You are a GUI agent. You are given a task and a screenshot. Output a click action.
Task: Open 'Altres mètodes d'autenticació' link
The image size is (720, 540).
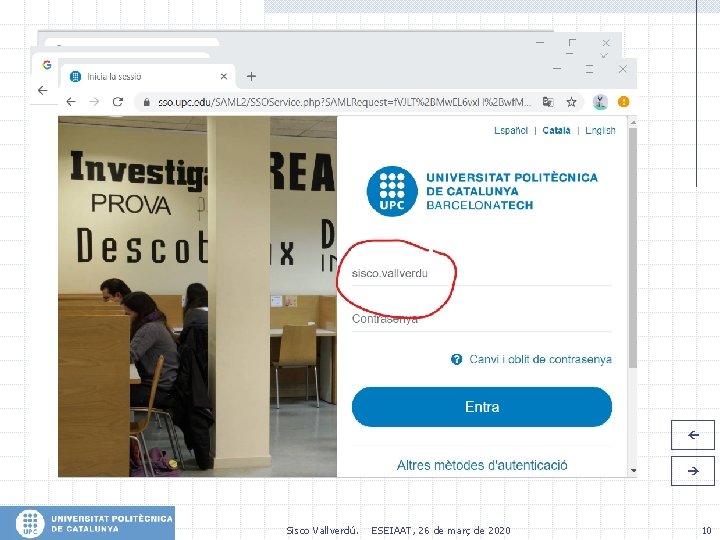(x=482, y=465)
